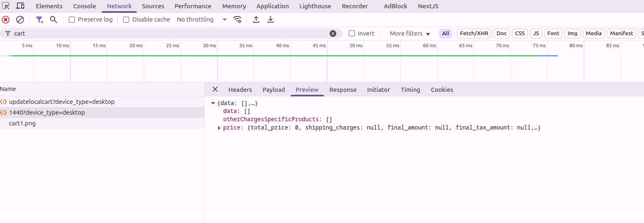Select the 1440?device_type=desktop request
The image size is (644, 223).
[x=102, y=113]
